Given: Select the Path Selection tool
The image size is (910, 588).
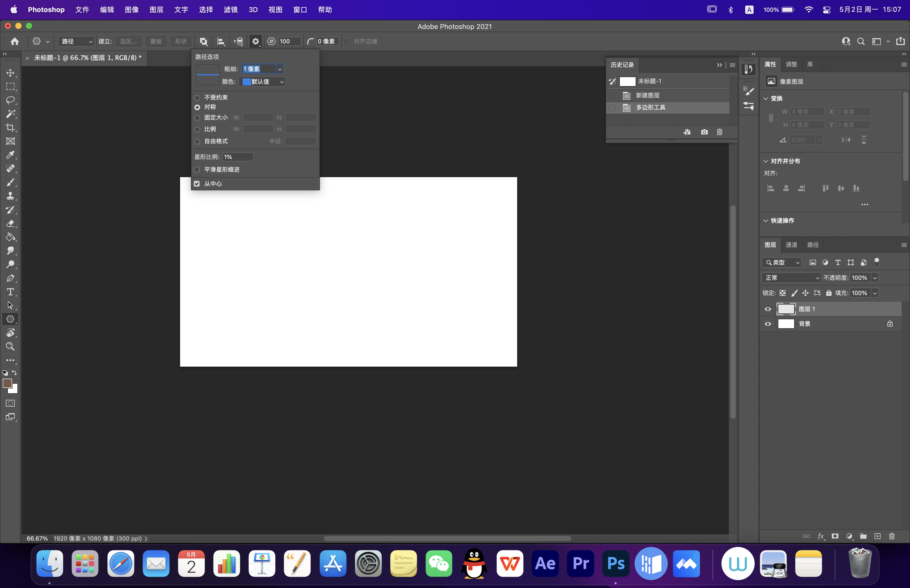Looking at the screenshot, I should point(10,306).
